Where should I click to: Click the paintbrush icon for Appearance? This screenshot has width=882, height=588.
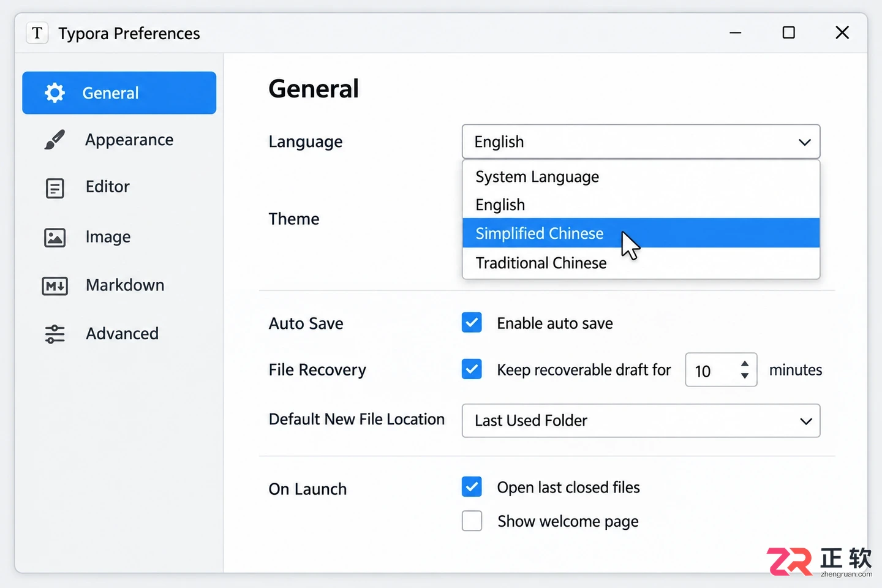tap(55, 140)
